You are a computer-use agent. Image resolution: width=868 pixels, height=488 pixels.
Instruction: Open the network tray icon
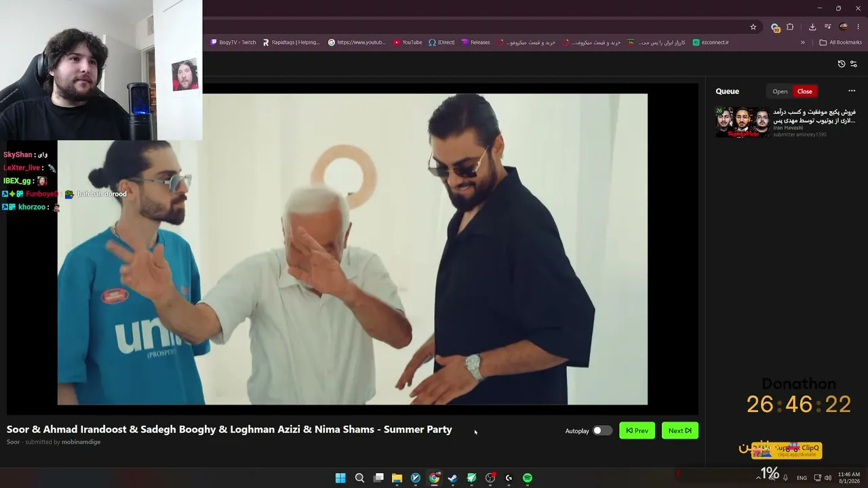(x=818, y=478)
